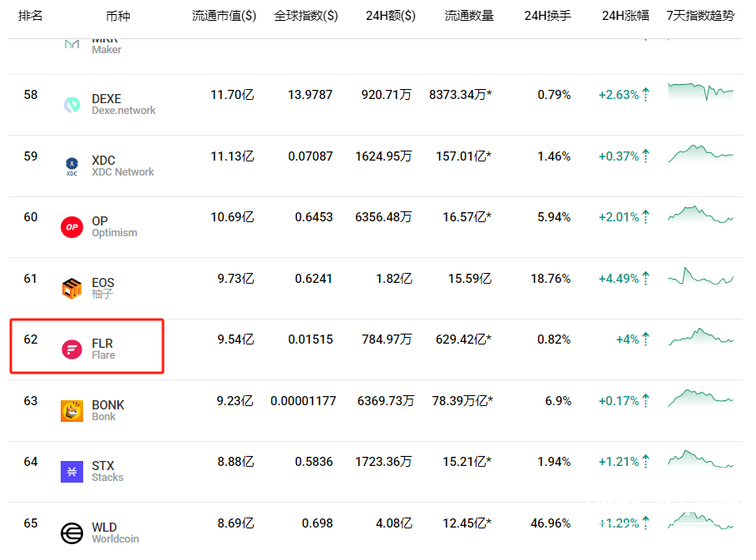
Task: Click the EOS coin logo icon
Action: pyautogui.click(x=72, y=289)
